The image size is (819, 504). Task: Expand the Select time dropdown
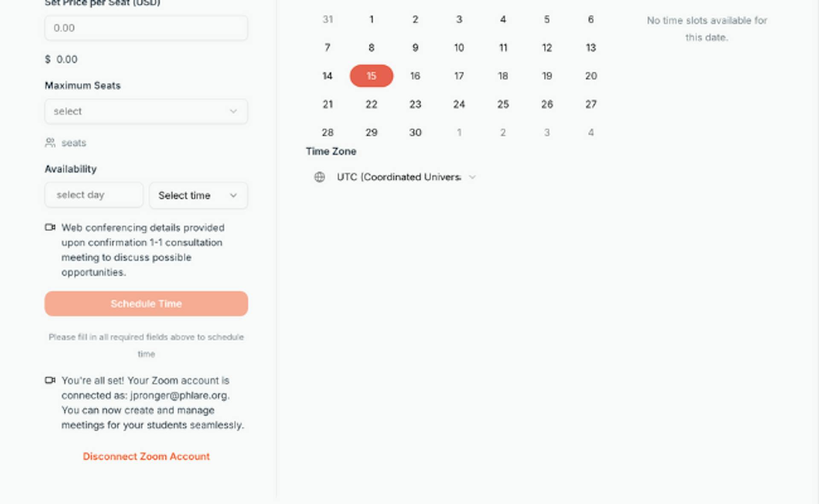[198, 195]
